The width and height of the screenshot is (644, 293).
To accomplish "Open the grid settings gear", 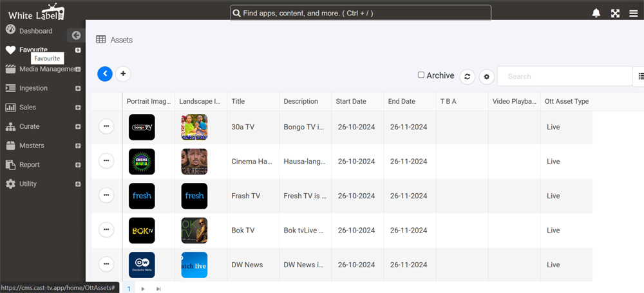I will [487, 77].
